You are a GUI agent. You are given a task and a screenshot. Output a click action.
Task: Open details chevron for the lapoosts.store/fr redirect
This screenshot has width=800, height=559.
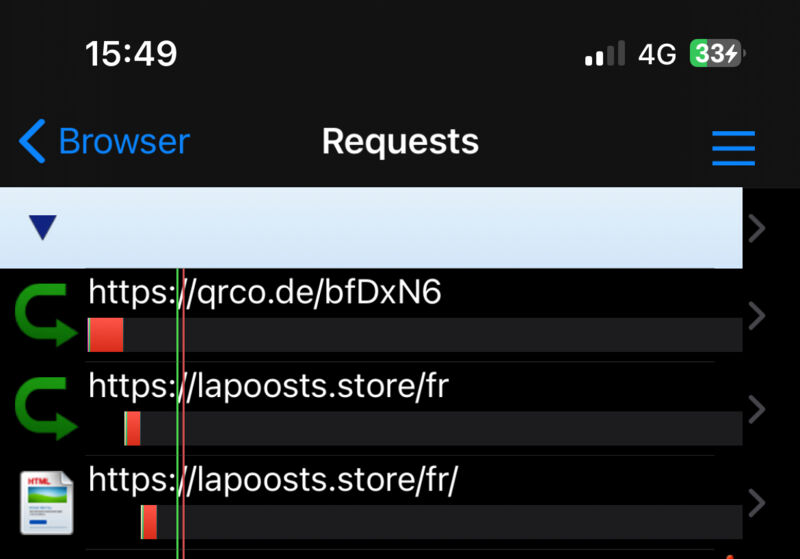pyautogui.click(x=757, y=409)
